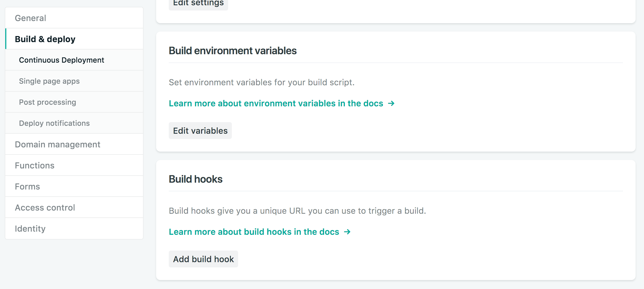The width and height of the screenshot is (644, 289).
Task: Open environment variables docs link
Action: 276,103
